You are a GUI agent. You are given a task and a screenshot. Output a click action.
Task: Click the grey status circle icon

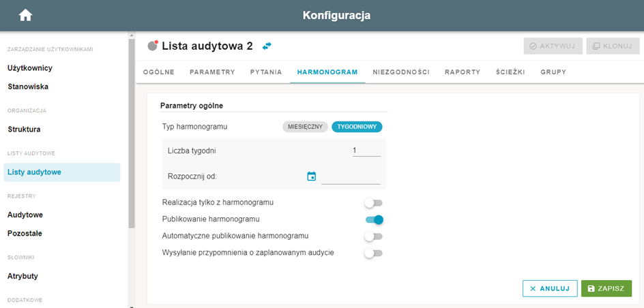point(153,46)
